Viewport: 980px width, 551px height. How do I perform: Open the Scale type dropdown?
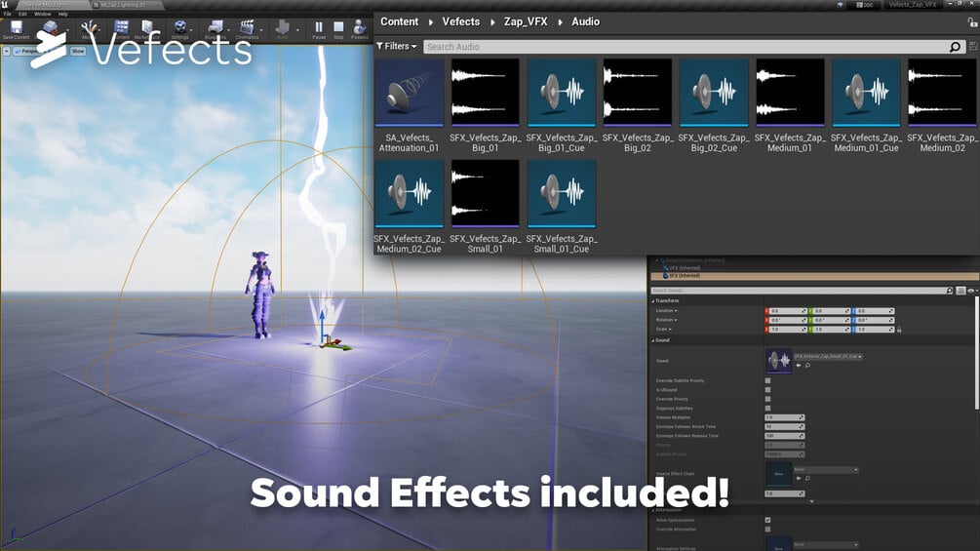(x=664, y=330)
